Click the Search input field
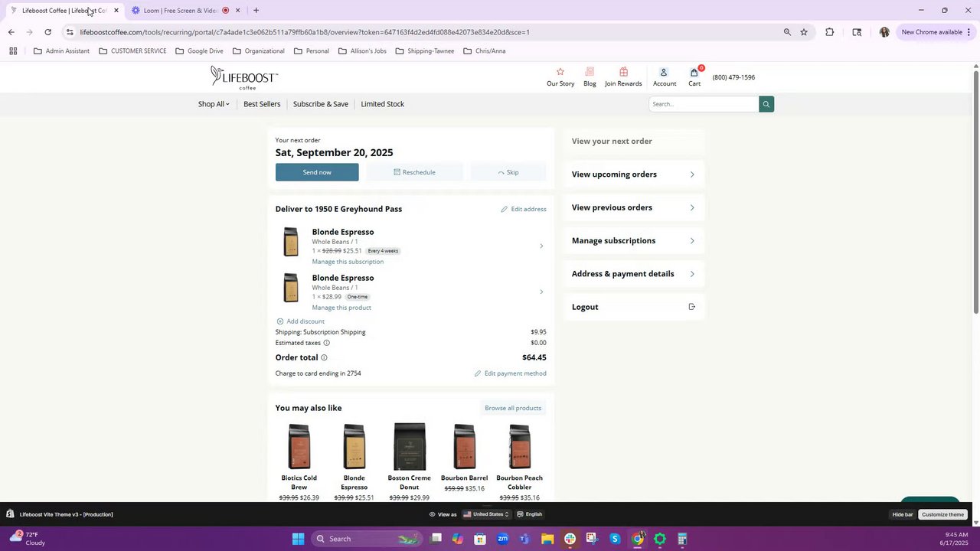This screenshot has height=551, width=980. 704,104
